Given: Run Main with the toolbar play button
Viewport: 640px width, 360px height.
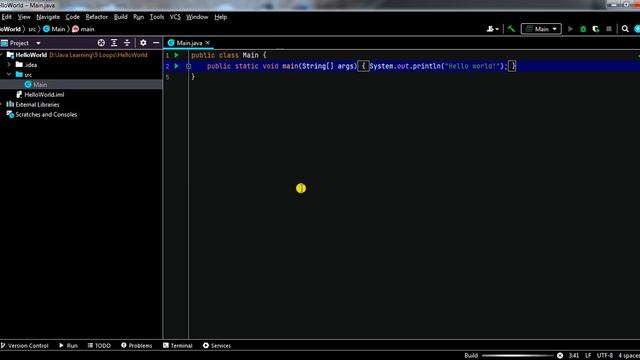Looking at the screenshot, I should click(570, 29).
